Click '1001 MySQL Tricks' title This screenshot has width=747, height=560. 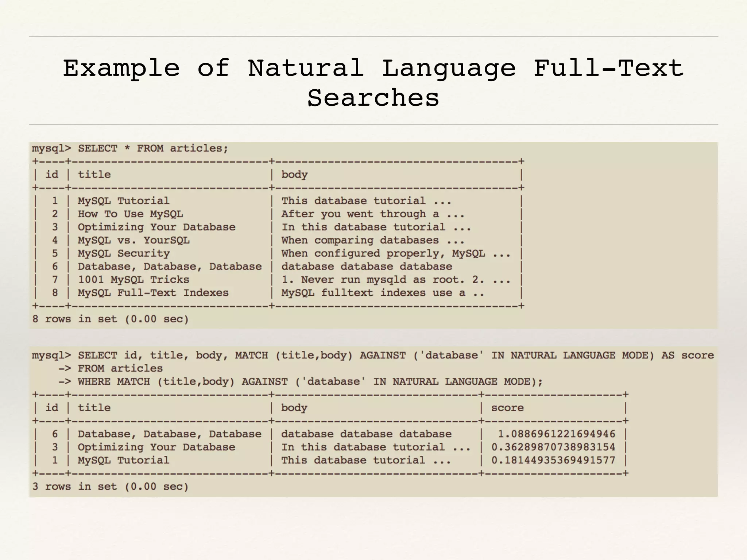133,280
